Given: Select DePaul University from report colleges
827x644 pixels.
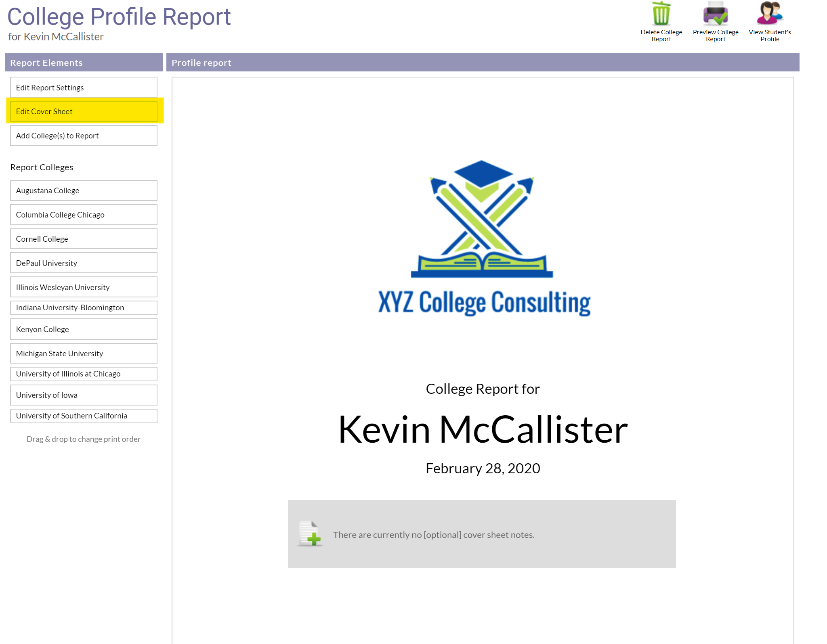Looking at the screenshot, I should click(83, 262).
